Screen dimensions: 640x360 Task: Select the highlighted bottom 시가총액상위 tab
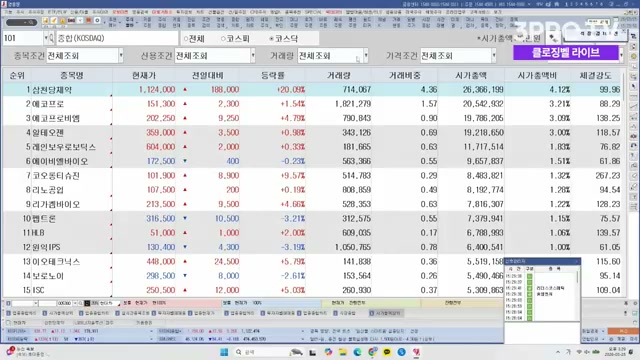click(x=387, y=313)
